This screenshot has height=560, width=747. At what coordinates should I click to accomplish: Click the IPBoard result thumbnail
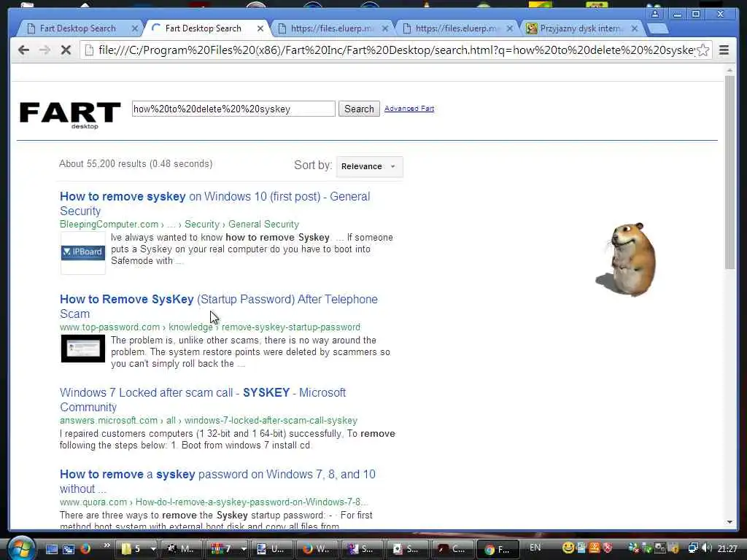(83, 253)
